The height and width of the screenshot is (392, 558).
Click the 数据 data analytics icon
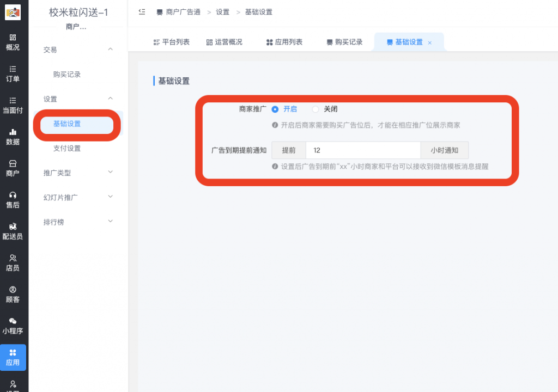coord(14,136)
